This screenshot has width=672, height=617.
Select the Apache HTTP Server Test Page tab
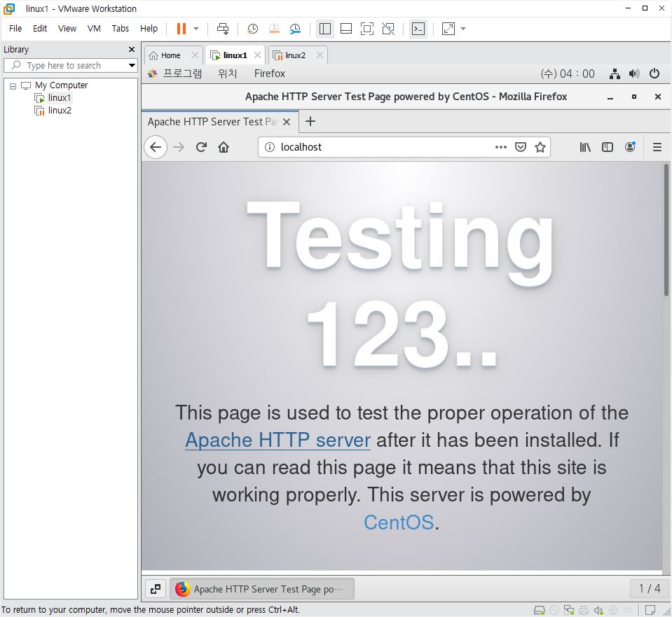tap(212, 122)
